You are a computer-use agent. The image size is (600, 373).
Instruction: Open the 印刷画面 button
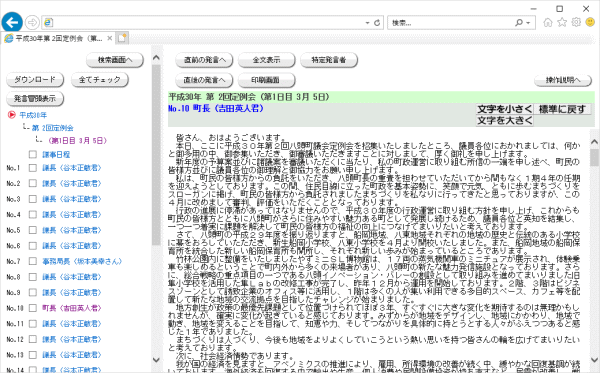coord(266,80)
